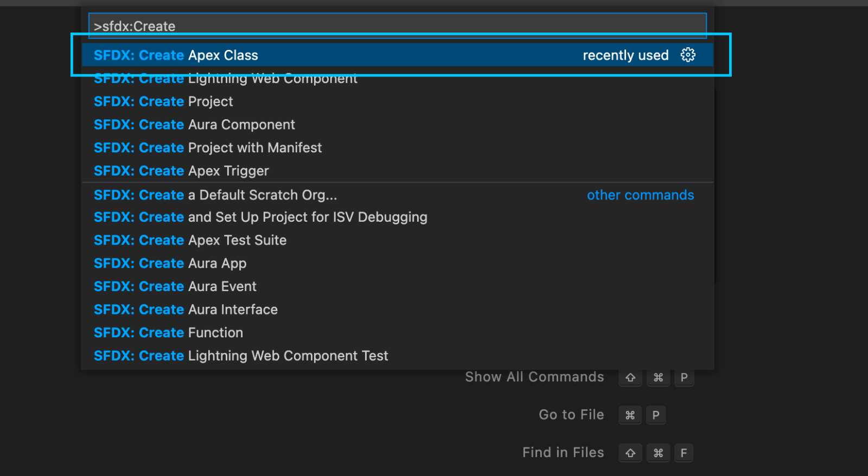Select SFDX: Create Project with Manifest
868x476 pixels.
tap(208, 147)
